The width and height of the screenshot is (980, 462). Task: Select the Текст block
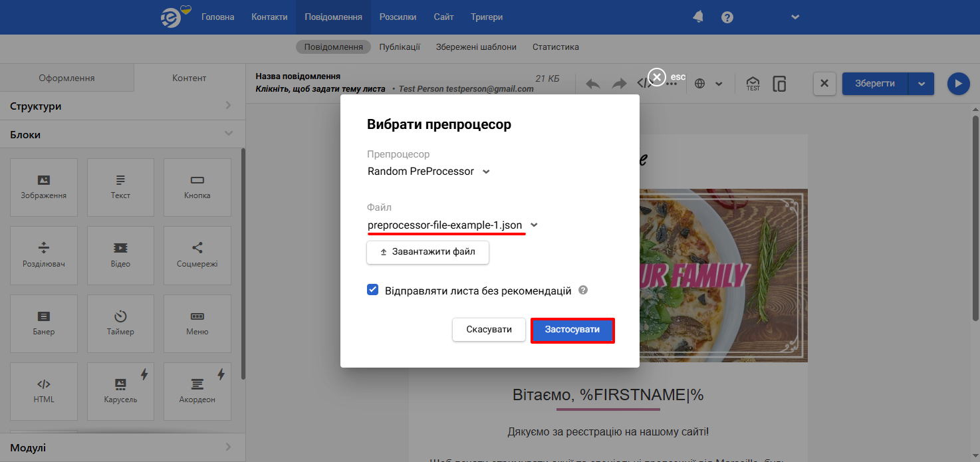point(120,187)
